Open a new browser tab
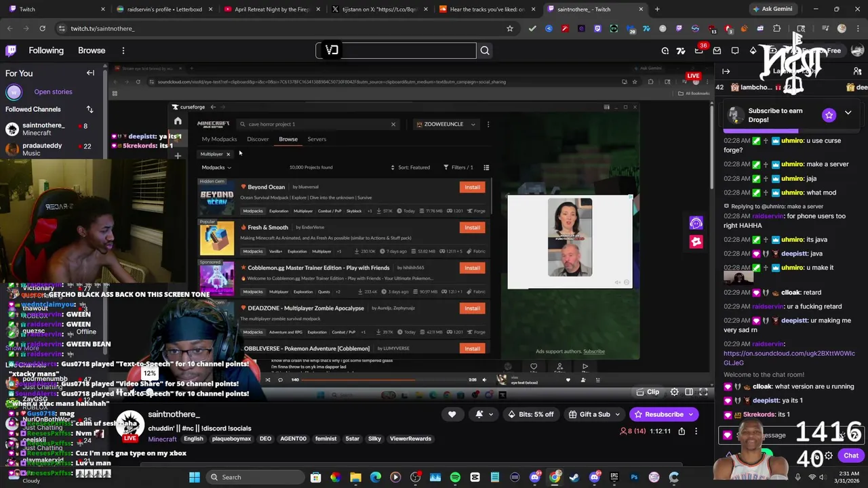Image resolution: width=868 pixels, height=488 pixels. point(657,9)
